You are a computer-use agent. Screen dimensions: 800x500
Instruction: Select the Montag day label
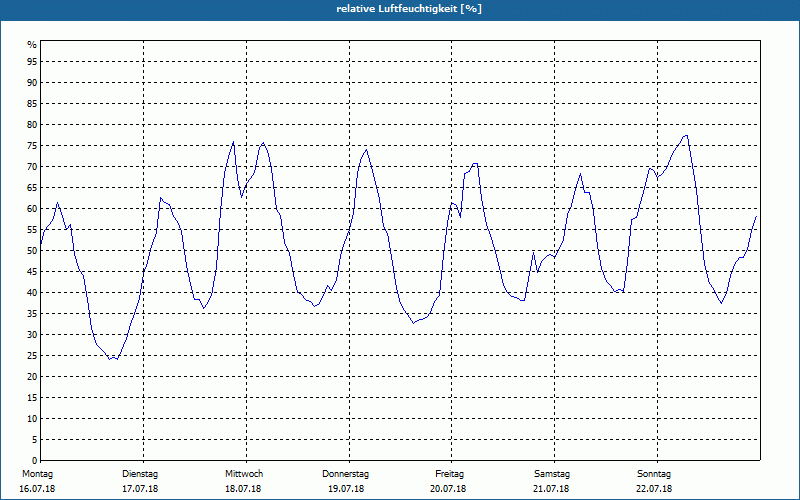point(37,474)
